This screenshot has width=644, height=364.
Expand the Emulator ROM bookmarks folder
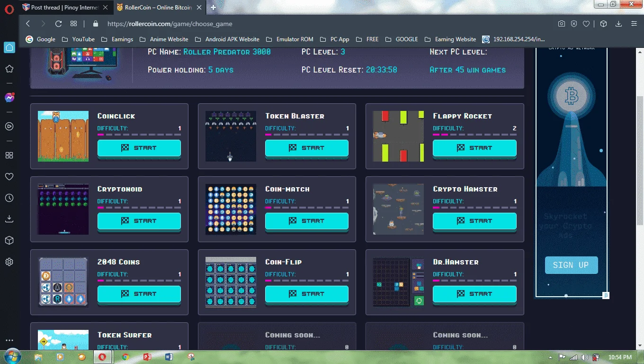(x=290, y=39)
